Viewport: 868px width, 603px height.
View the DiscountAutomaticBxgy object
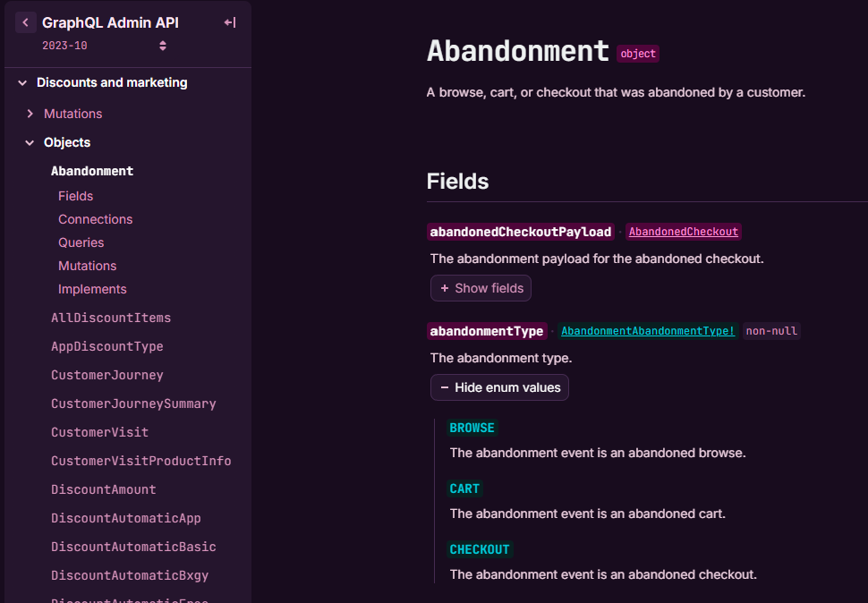point(130,575)
